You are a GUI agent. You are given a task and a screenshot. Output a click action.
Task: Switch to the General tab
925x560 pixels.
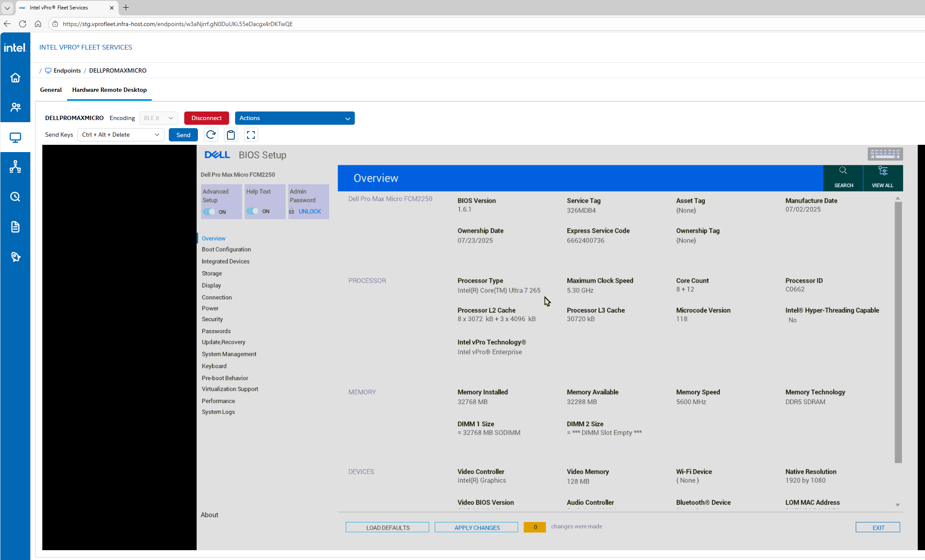point(51,90)
